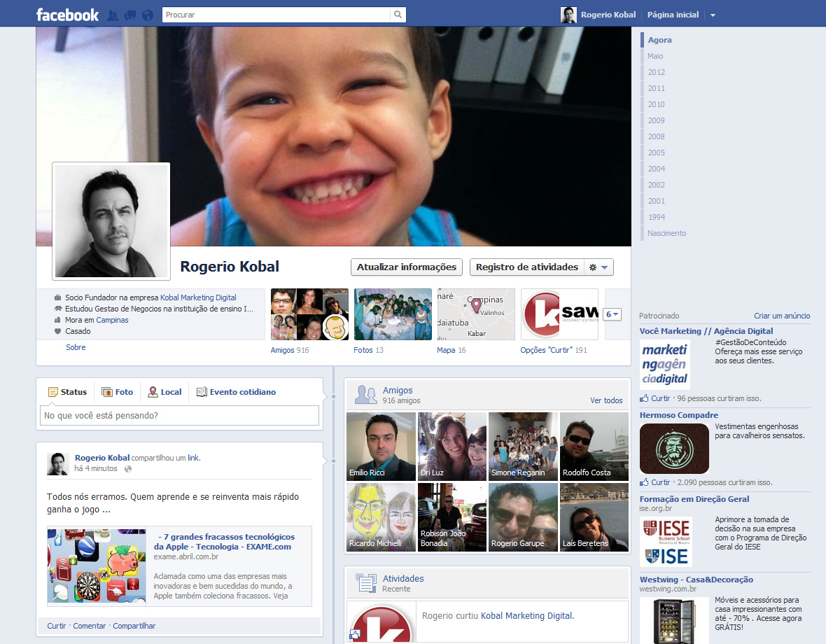Screen dimensions: 826x644
Task: Click the status input field
Action: point(179,416)
